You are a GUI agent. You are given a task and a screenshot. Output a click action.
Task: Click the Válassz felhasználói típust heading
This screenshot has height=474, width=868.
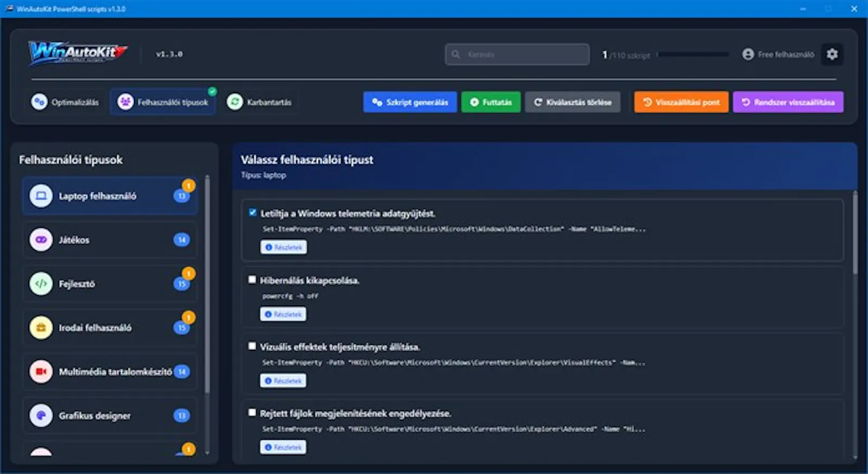point(307,159)
